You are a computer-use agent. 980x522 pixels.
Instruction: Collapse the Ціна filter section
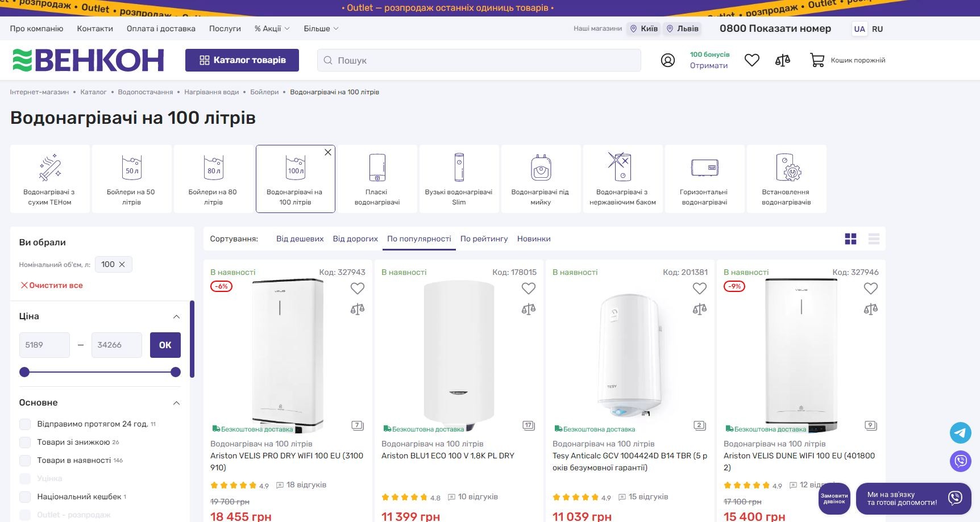tap(176, 317)
